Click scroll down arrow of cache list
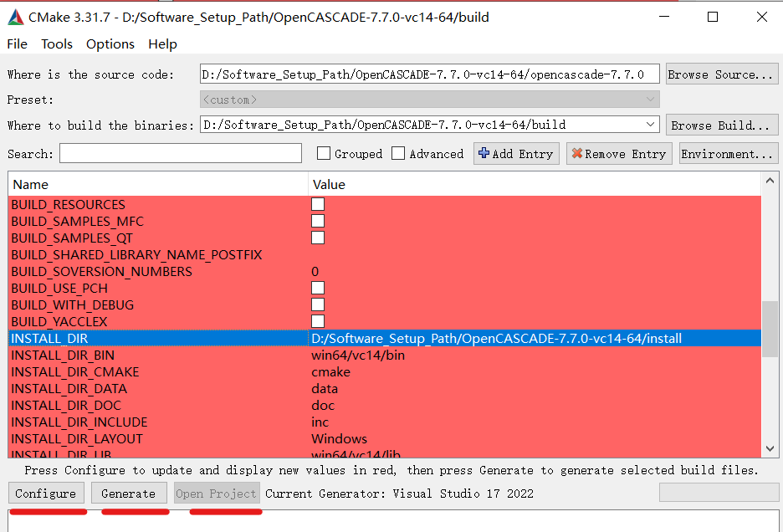 770,448
